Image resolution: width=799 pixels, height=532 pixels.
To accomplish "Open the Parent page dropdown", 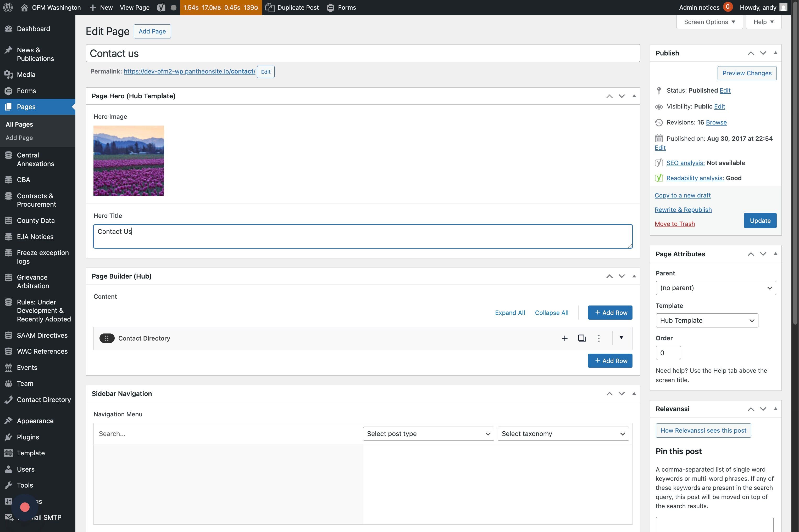I will coord(715,288).
